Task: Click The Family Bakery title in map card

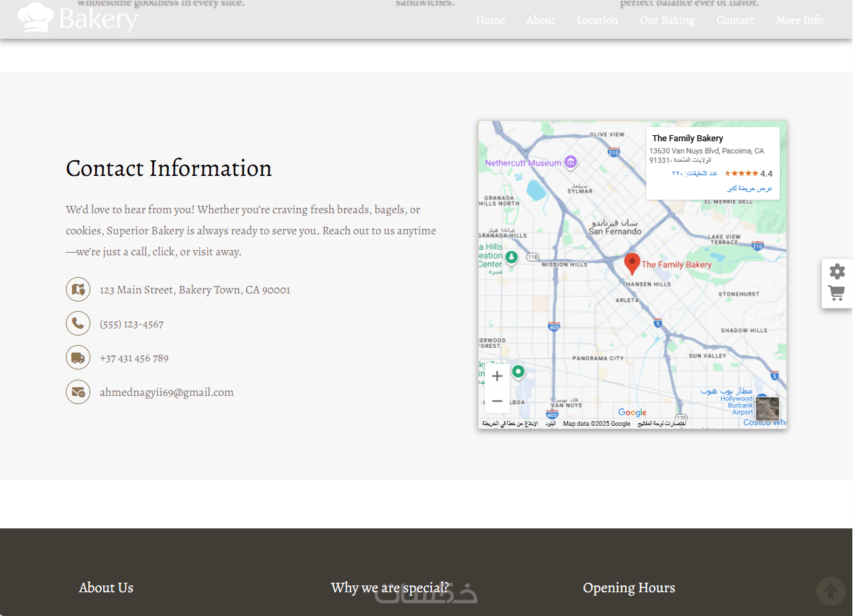Action: click(687, 139)
